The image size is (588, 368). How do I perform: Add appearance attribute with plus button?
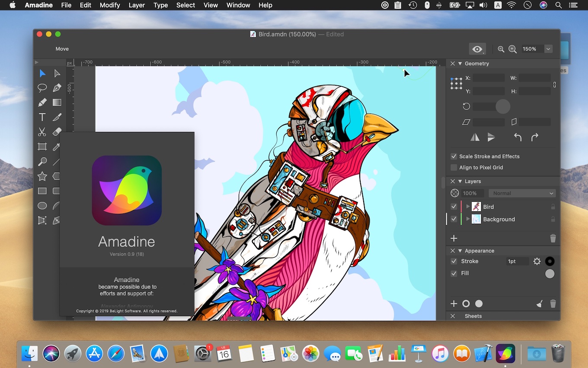(x=454, y=304)
